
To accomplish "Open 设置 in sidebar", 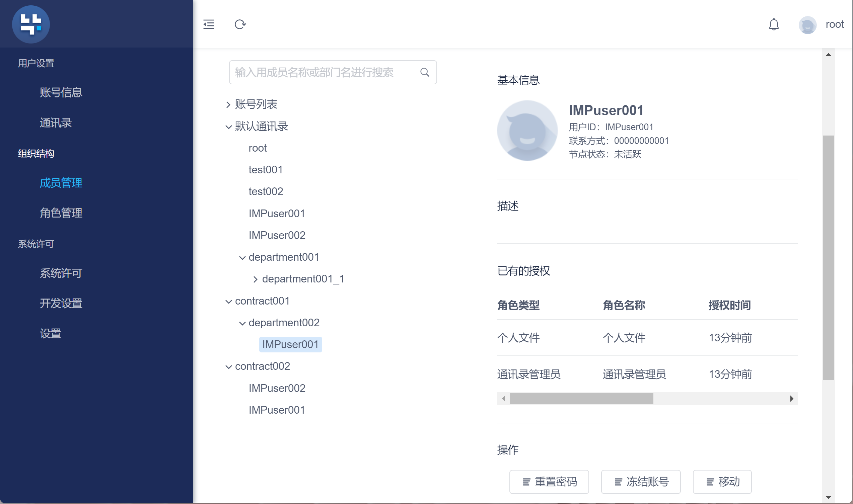I will click(50, 333).
